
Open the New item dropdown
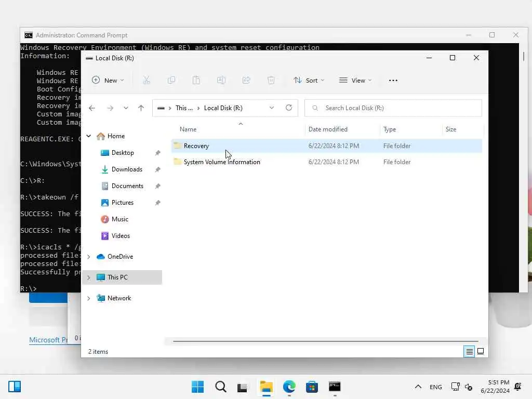108,81
